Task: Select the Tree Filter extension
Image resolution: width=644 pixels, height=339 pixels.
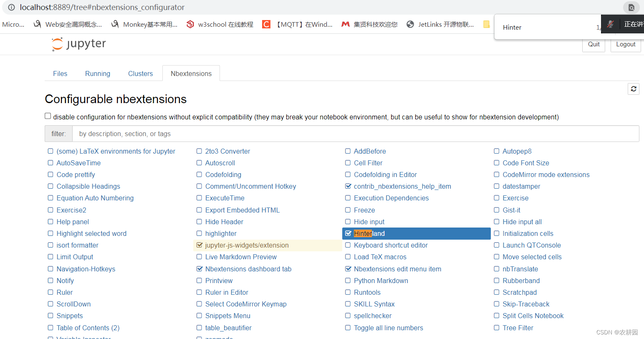Action: click(518, 328)
